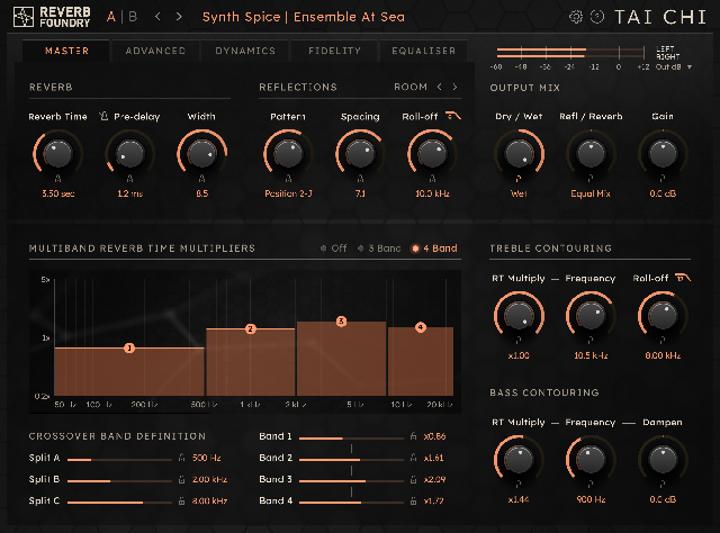Toggle the Band 1 lock
Screen dimensions: 720x533
tap(413, 436)
